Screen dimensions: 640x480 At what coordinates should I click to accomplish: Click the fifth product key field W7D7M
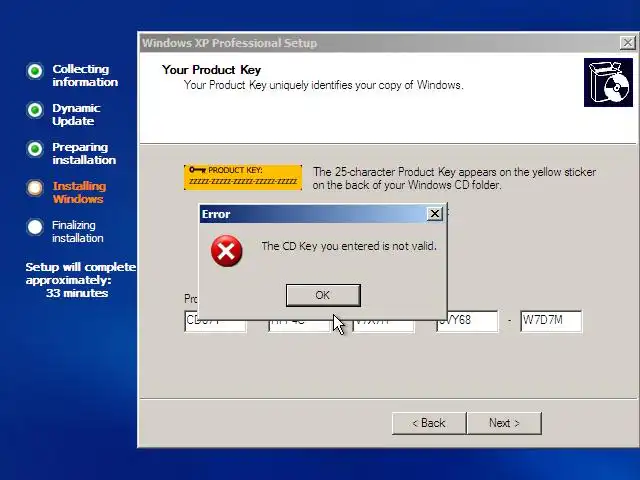pos(551,321)
